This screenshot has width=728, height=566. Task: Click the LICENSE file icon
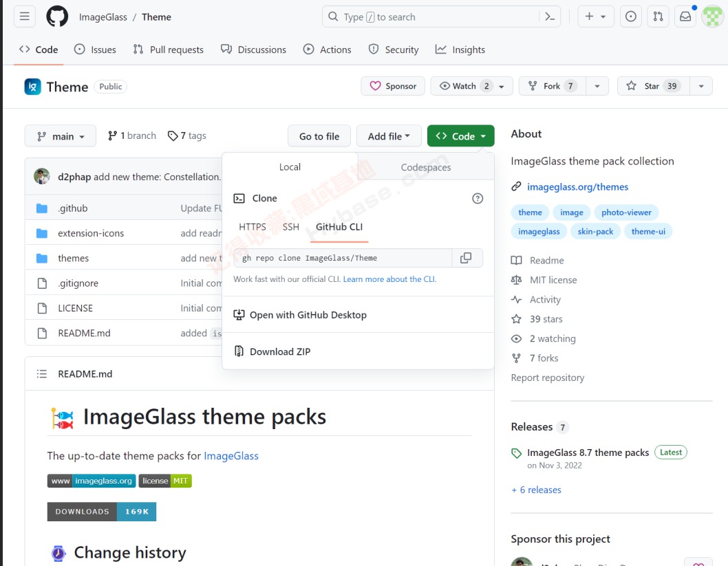(42, 308)
